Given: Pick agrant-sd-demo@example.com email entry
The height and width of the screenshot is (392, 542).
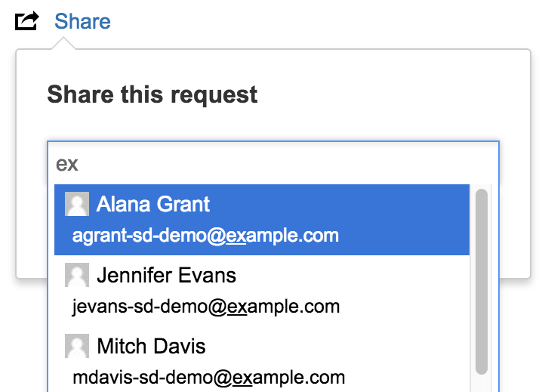Looking at the screenshot, I should pyautogui.click(x=205, y=236).
